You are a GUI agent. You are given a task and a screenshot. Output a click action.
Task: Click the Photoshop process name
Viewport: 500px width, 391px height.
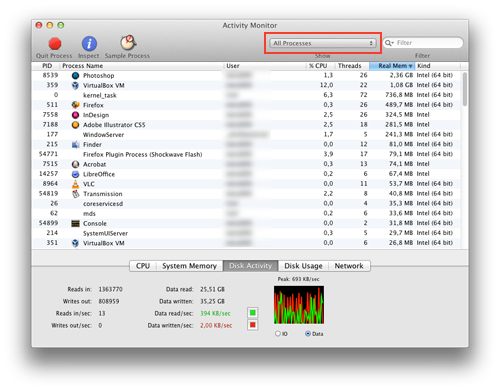pyautogui.click(x=99, y=76)
